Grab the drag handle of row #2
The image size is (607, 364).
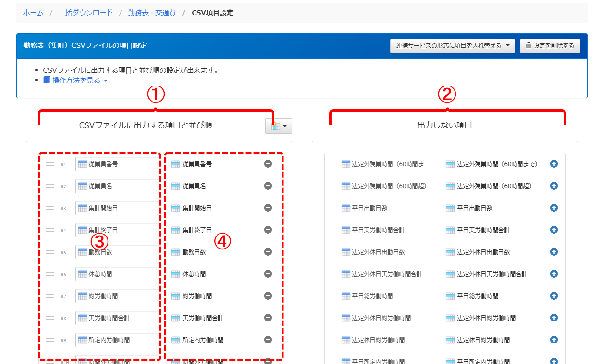pyautogui.click(x=50, y=186)
